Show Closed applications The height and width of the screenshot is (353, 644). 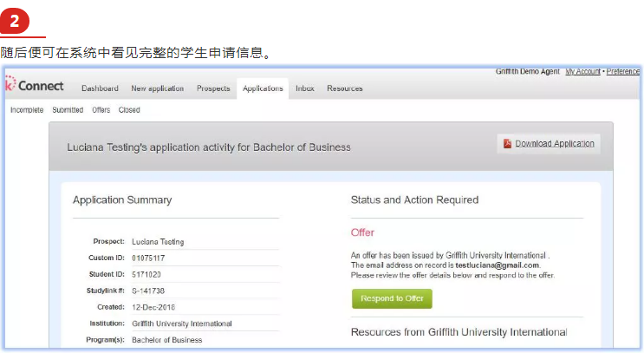129,110
